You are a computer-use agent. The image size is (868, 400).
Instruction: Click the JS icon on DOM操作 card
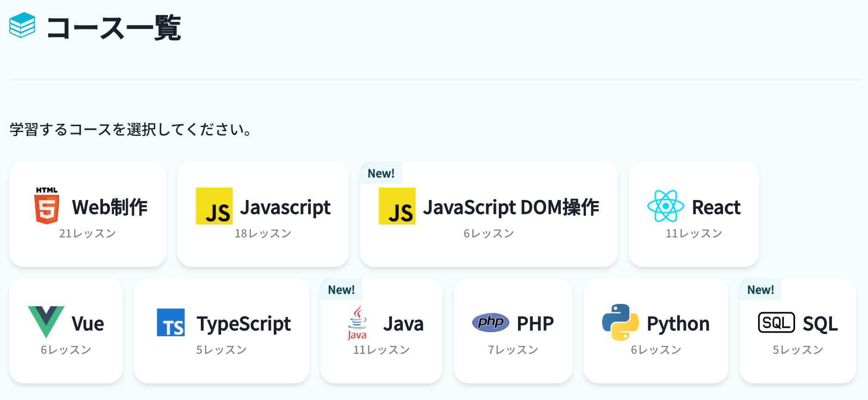[x=397, y=206]
